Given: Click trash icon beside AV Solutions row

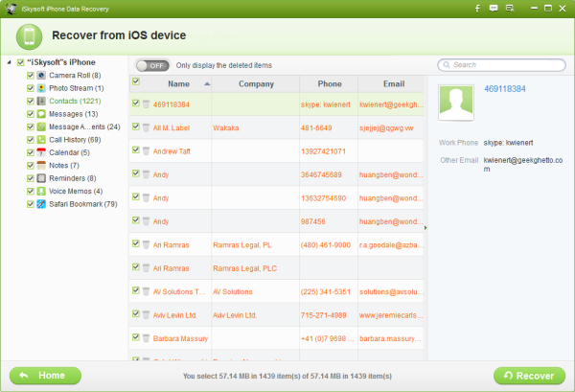Looking at the screenshot, I should 146,291.
